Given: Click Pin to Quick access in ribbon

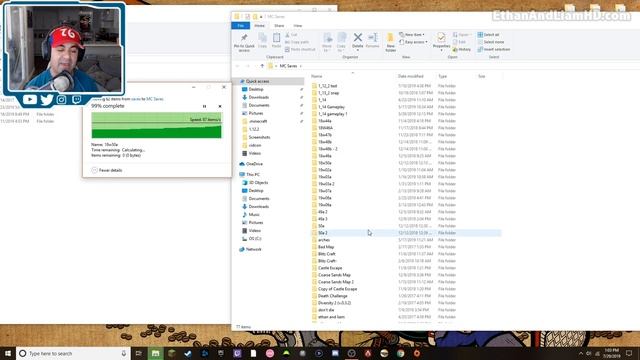Looking at the screenshot, I should 244,42.
